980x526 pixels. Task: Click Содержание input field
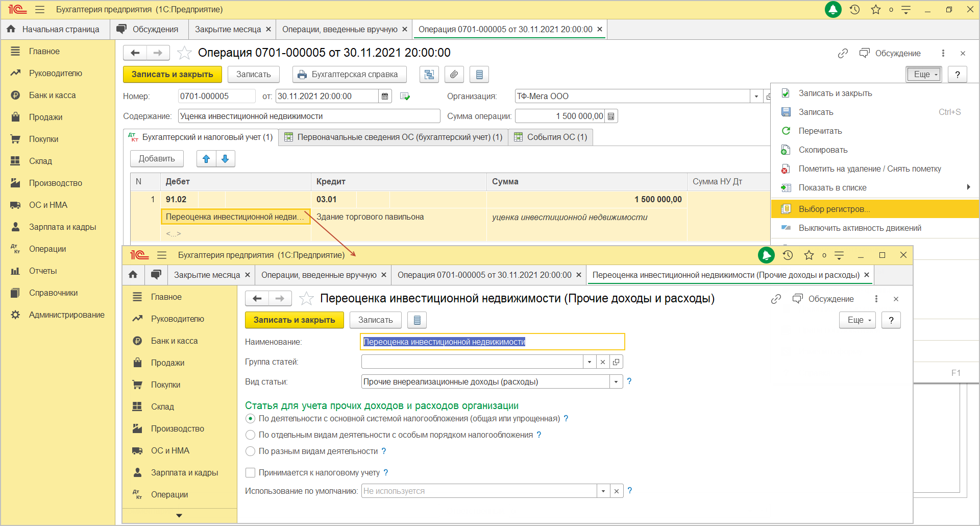[x=309, y=116]
